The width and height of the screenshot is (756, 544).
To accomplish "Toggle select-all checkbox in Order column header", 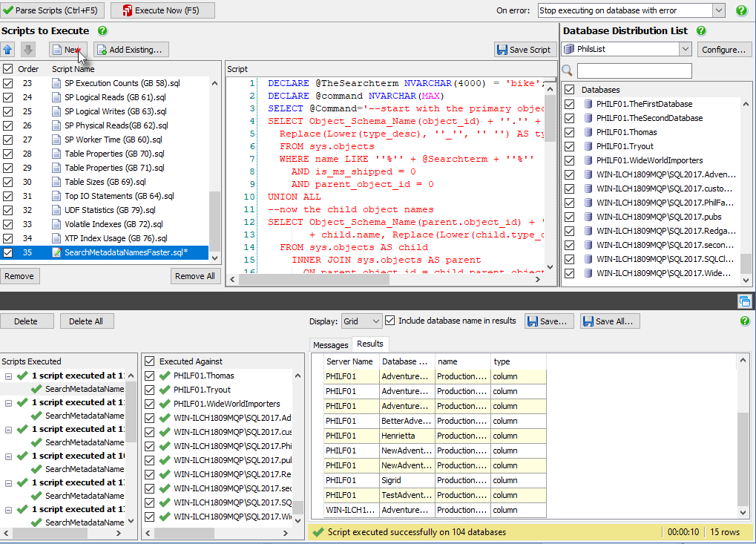I will 7,69.
